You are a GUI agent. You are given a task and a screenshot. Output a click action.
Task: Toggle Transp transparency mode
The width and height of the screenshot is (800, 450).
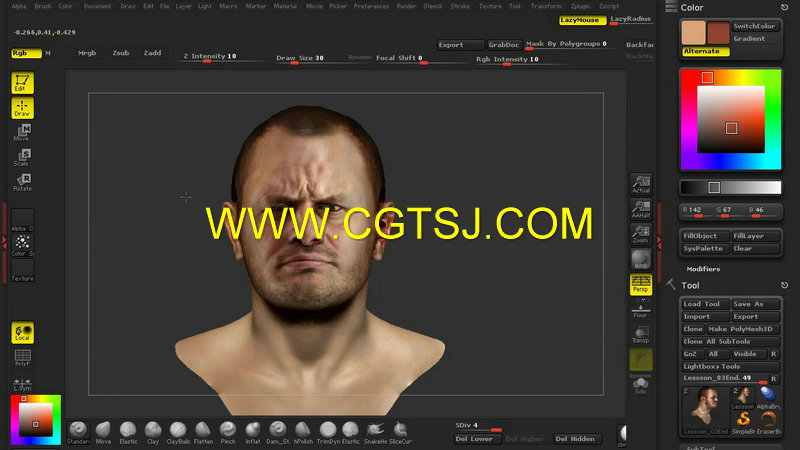click(641, 335)
